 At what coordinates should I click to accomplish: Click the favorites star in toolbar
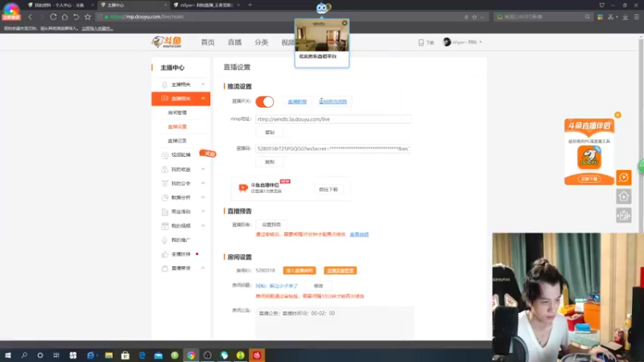(88, 17)
